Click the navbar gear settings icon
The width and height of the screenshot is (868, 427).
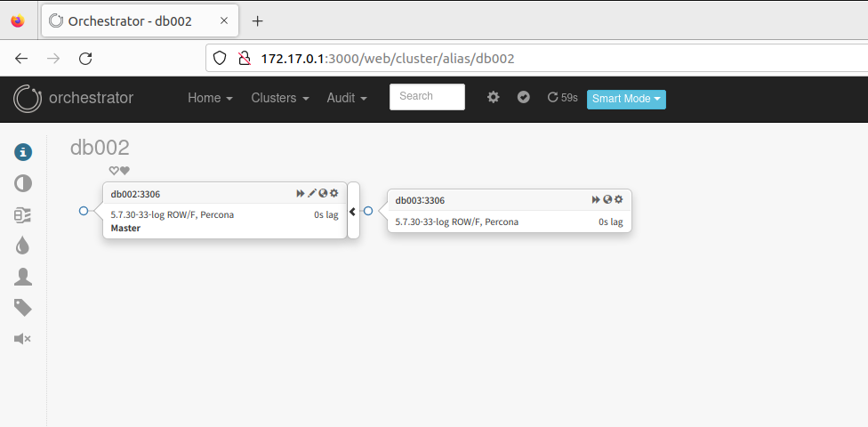(x=494, y=98)
